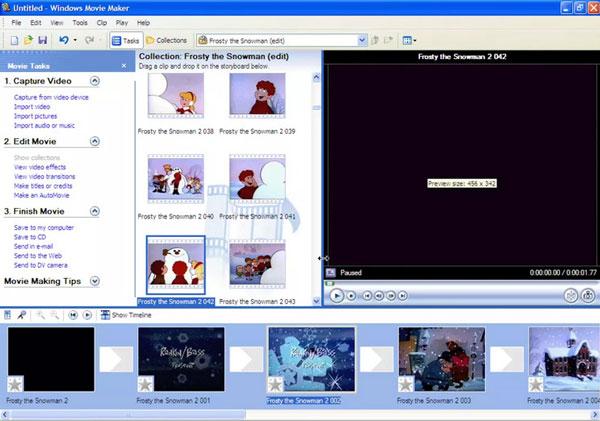600x421 pixels.
Task: Click the Import pictures link
Action: [x=35, y=116]
